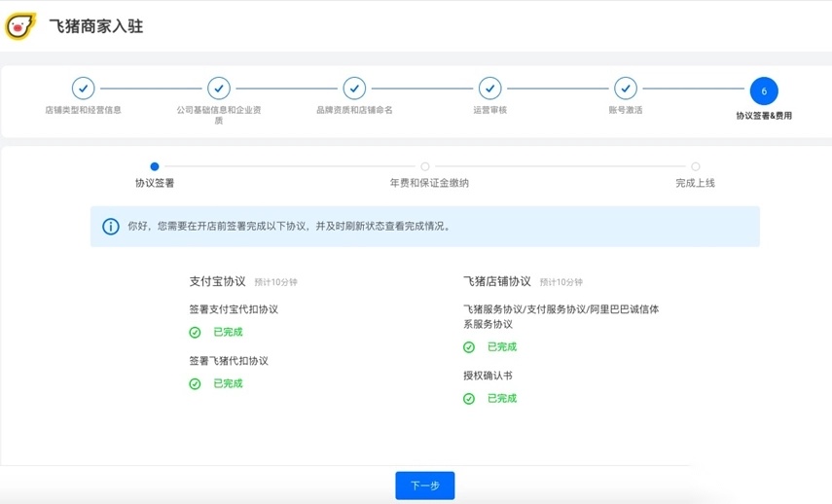Click the green check under 签署飞猪代扣协议
The width and height of the screenshot is (832, 504).
[x=195, y=383]
